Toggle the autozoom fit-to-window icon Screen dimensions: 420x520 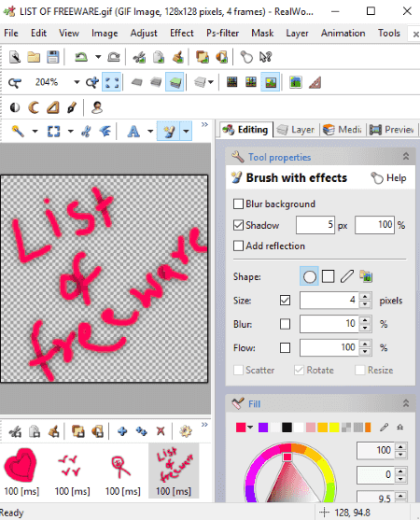tap(112, 82)
